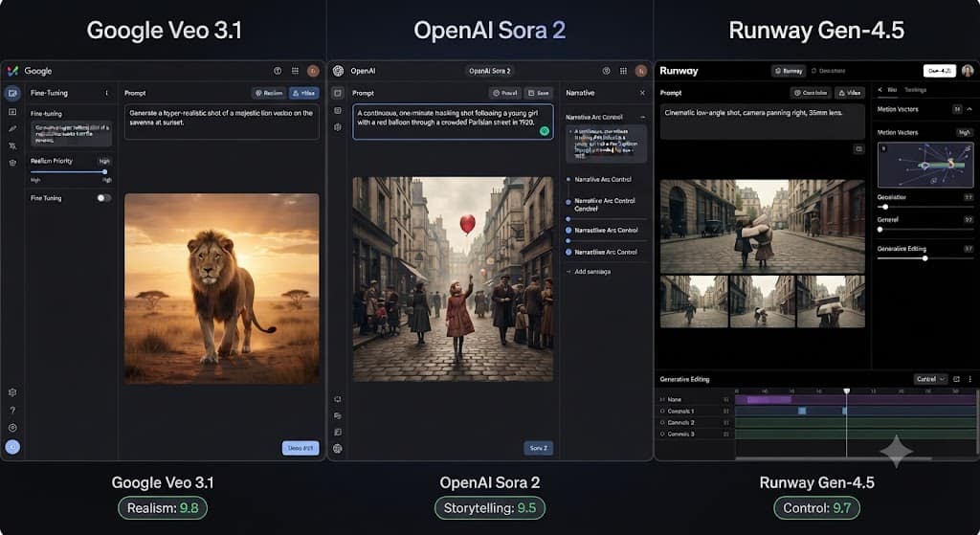Screen dimensions: 980x535
Task: Select the video camera icon in Google sidebar
Action: coord(12,94)
